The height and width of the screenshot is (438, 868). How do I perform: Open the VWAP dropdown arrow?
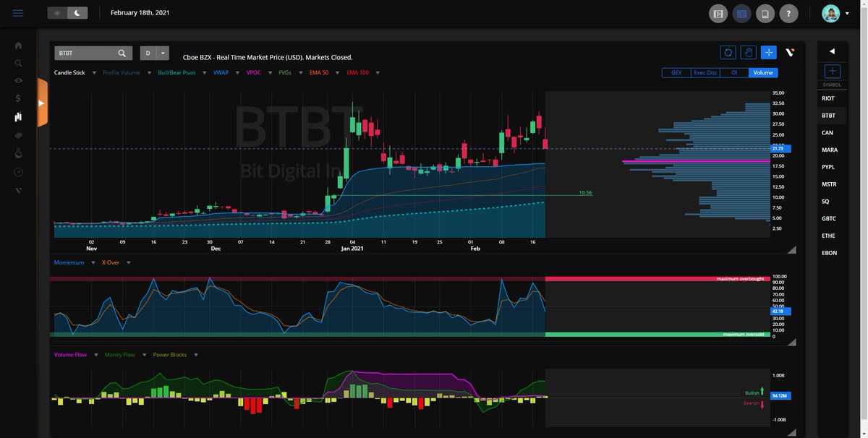(x=237, y=73)
